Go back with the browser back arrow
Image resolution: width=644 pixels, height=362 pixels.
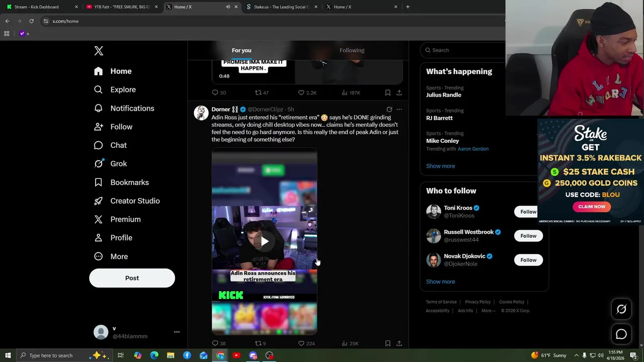[7, 21]
